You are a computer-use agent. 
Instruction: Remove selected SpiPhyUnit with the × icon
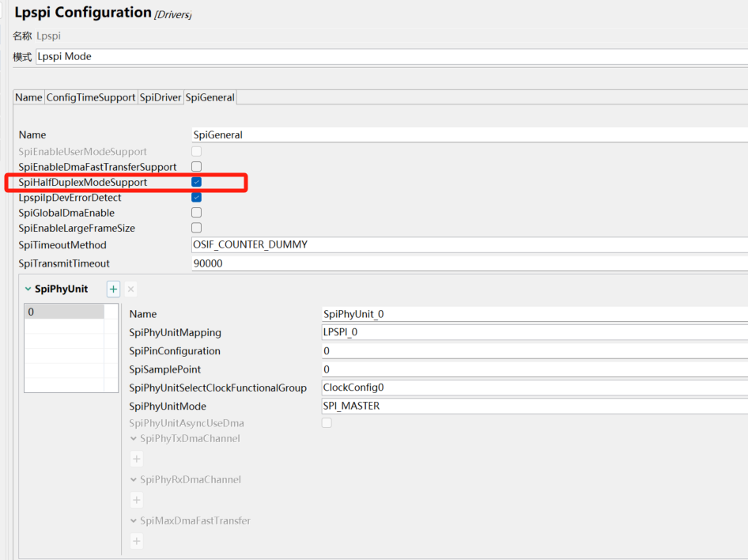coord(131,289)
